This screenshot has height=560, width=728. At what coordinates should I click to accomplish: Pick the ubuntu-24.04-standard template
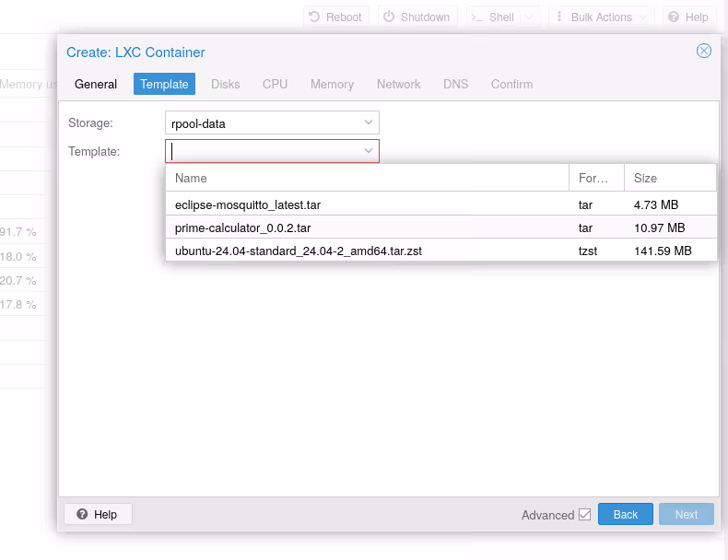click(x=299, y=251)
